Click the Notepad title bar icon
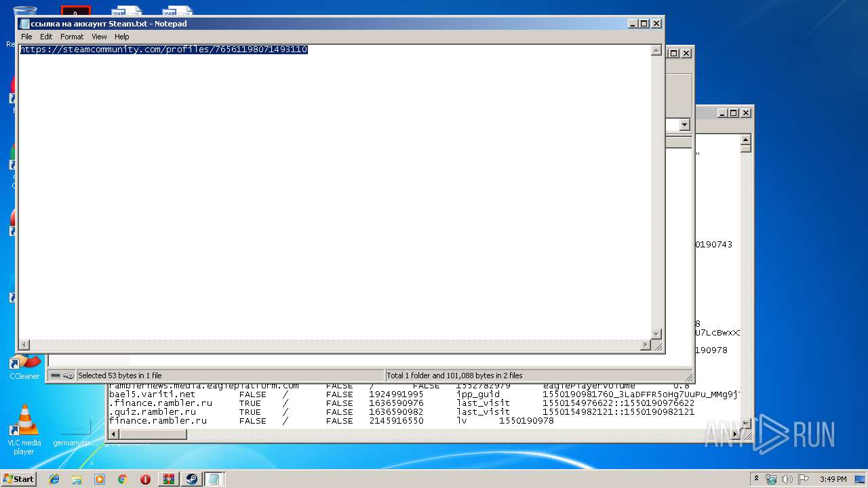The width and height of the screenshot is (868, 488). point(24,24)
